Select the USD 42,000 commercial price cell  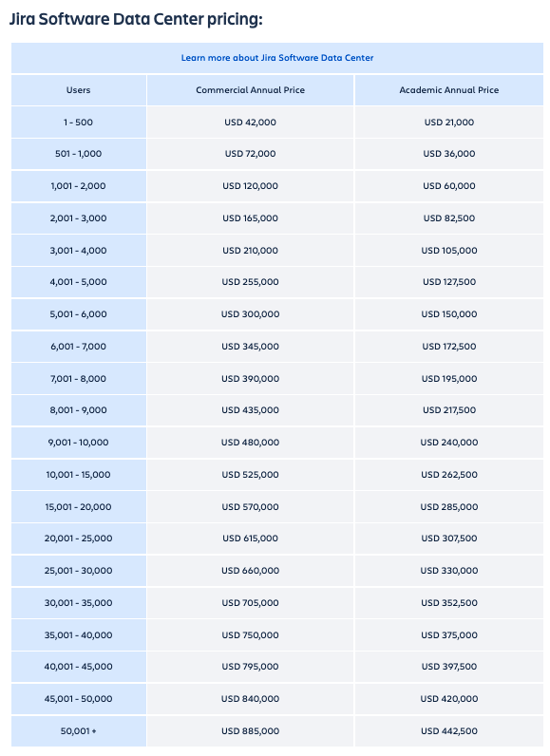click(250, 123)
